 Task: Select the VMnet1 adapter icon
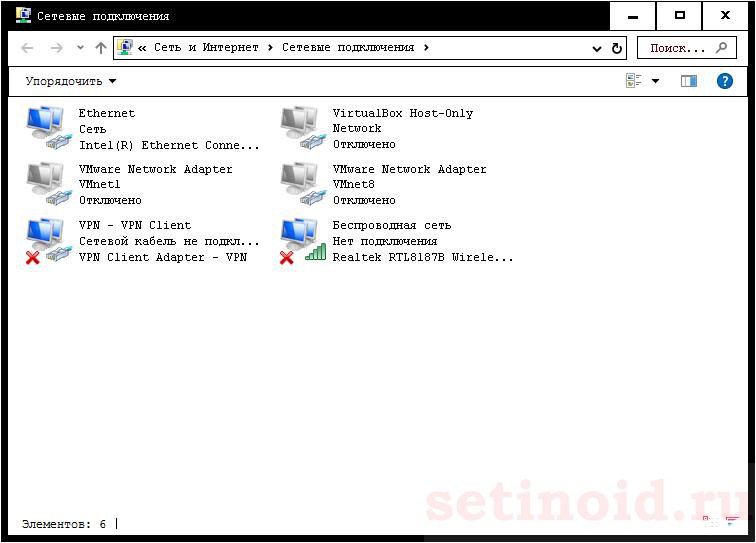point(48,184)
